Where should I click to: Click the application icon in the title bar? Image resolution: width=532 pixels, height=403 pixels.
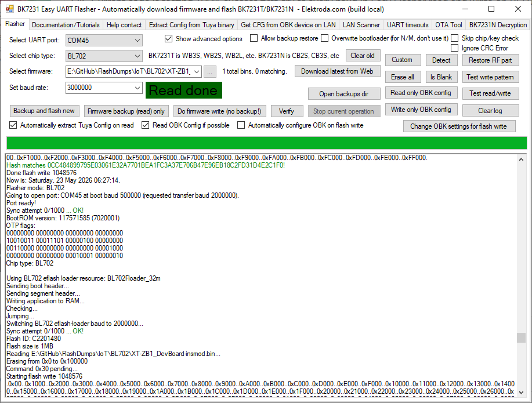[x=9, y=9]
